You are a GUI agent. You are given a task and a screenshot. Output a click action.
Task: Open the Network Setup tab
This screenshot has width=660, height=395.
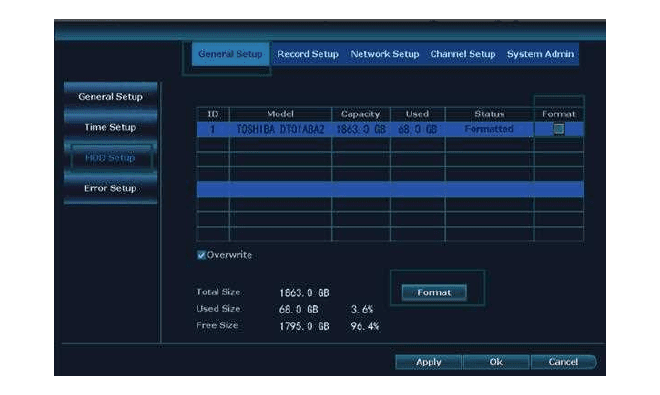tap(385, 54)
